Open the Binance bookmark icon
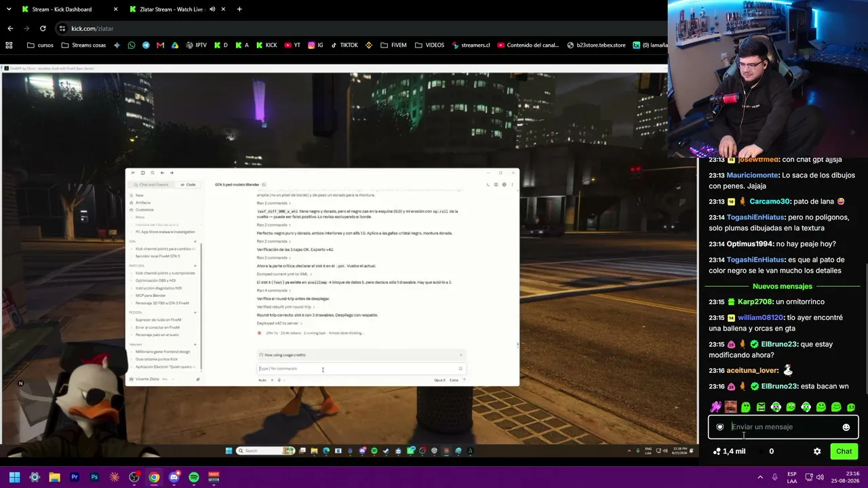Image resolution: width=868 pixels, height=488 pixels. [x=369, y=45]
